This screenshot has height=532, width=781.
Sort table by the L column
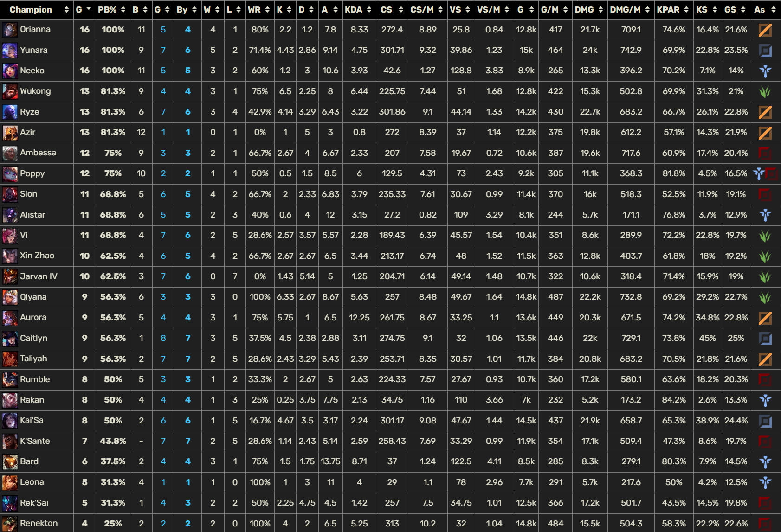click(x=234, y=10)
